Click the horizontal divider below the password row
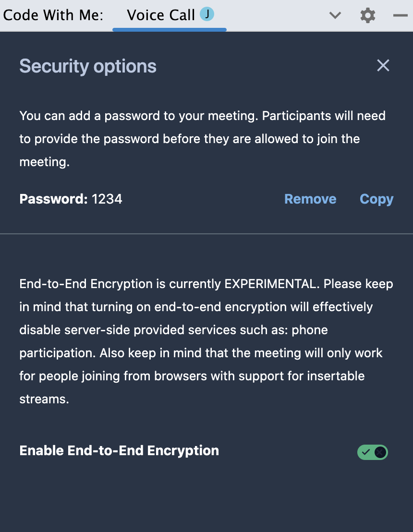 click(x=206, y=234)
